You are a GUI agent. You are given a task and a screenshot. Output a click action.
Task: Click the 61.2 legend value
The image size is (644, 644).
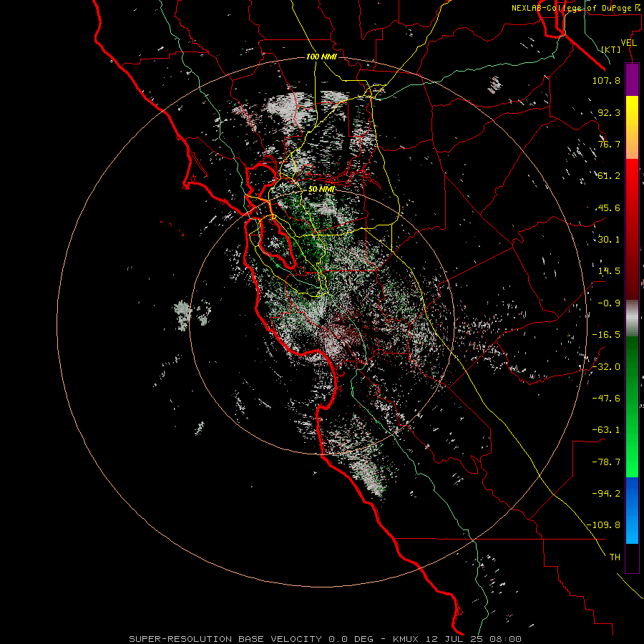click(x=609, y=176)
